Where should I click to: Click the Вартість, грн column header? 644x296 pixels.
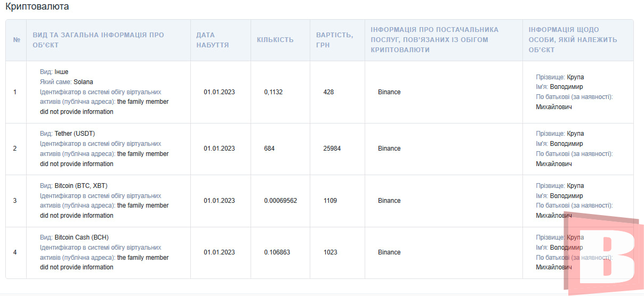[334, 40]
